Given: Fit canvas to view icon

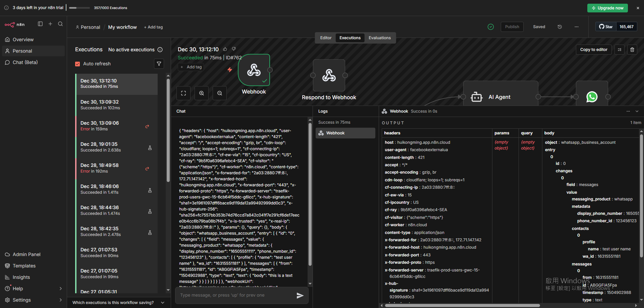Looking at the screenshot, I should (183, 93).
